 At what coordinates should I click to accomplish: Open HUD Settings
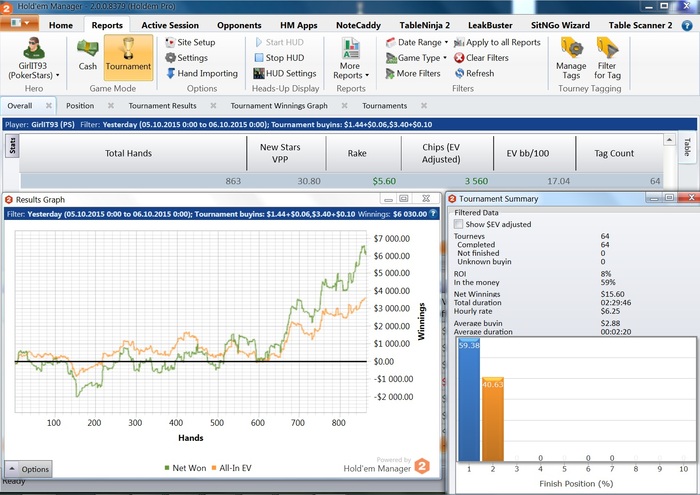tap(285, 73)
